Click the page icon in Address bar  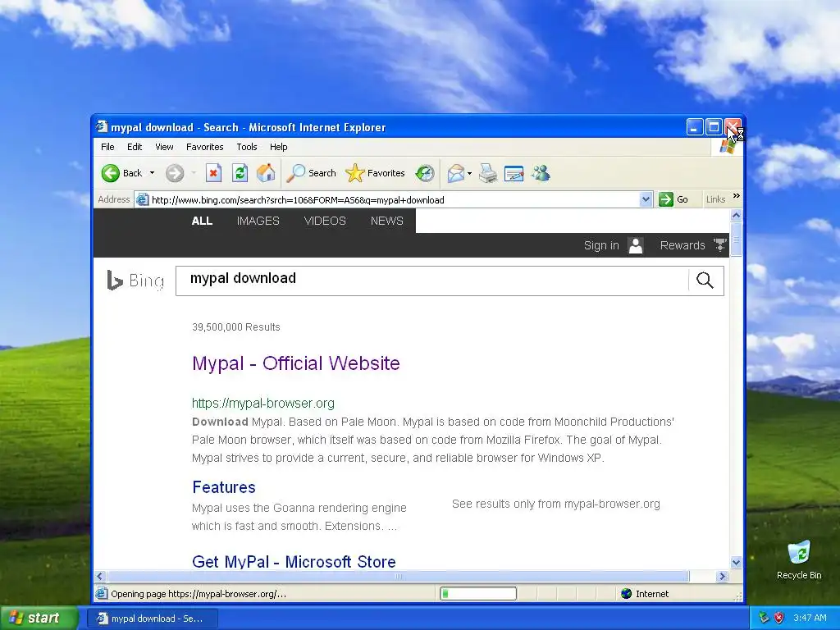coord(142,200)
